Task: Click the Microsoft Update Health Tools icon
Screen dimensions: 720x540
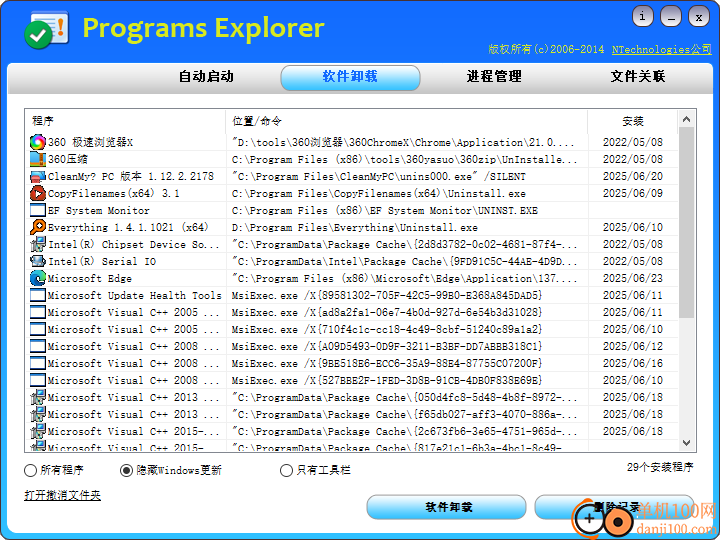Action: pos(38,295)
